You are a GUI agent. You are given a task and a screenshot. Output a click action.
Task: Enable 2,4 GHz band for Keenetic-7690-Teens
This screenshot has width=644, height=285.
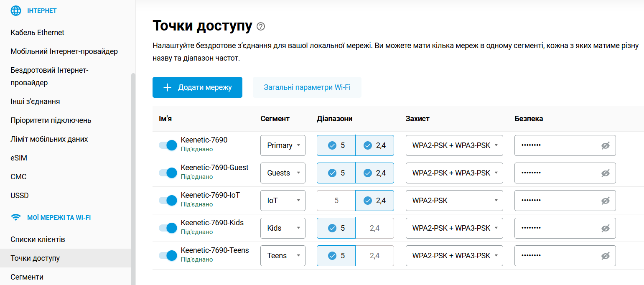point(374,256)
